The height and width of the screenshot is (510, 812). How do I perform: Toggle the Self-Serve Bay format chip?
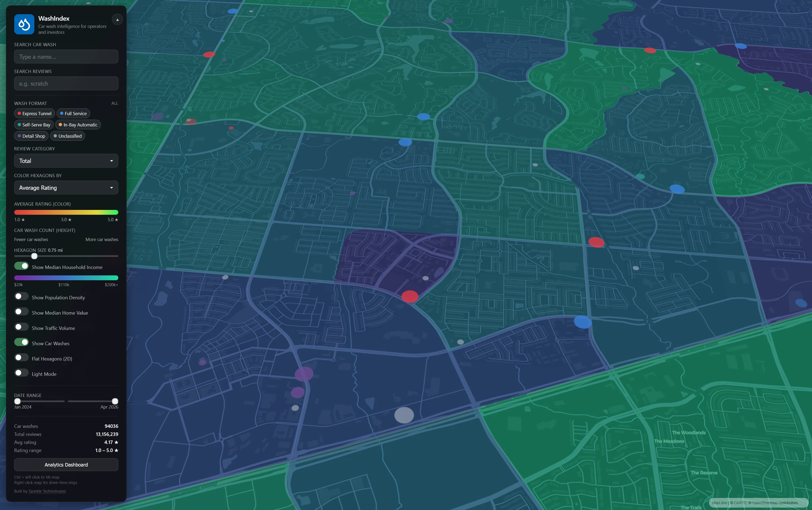[x=34, y=125]
